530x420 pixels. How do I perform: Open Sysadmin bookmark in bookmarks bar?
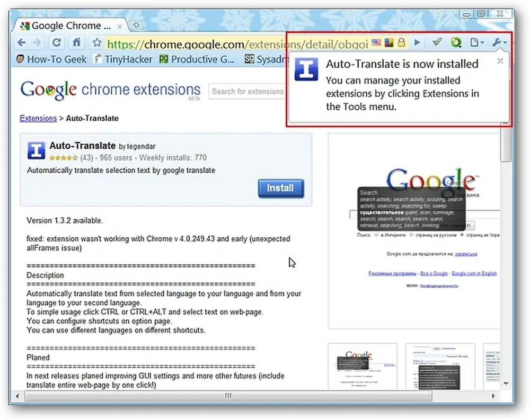(266, 59)
